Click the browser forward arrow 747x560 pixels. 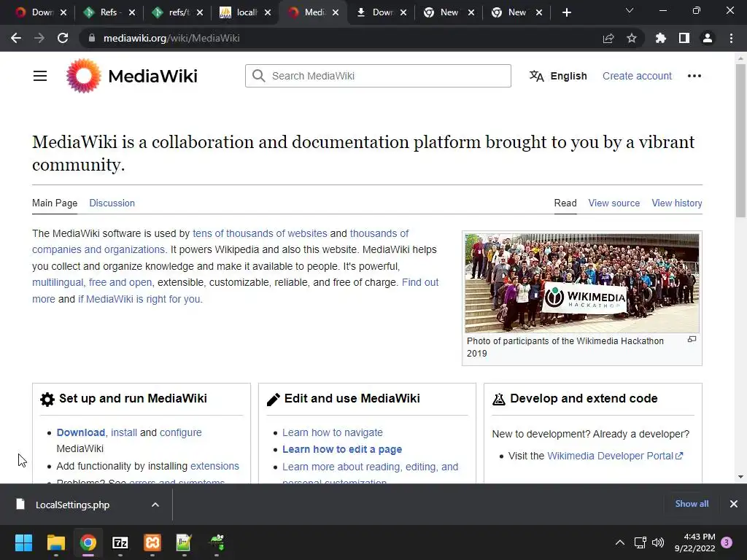click(39, 38)
